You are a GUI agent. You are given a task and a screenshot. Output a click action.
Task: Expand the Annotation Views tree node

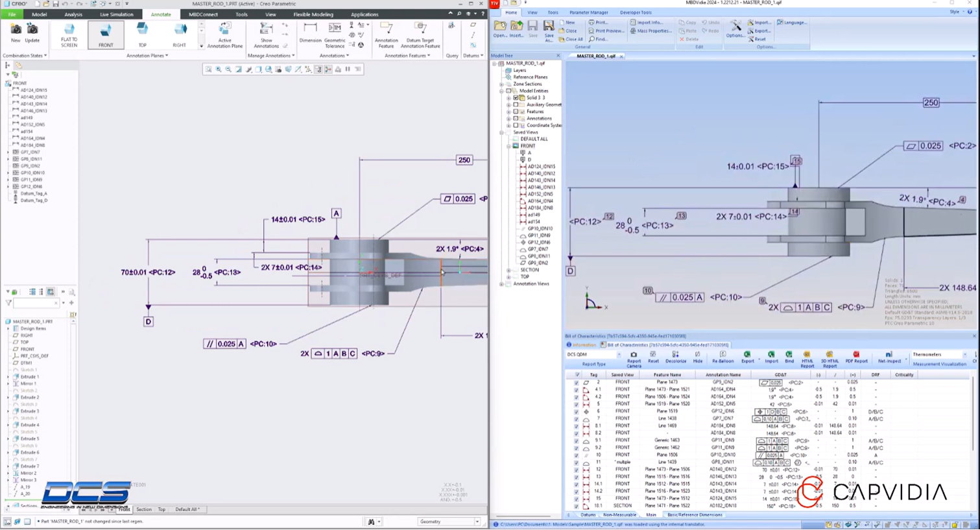501,283
